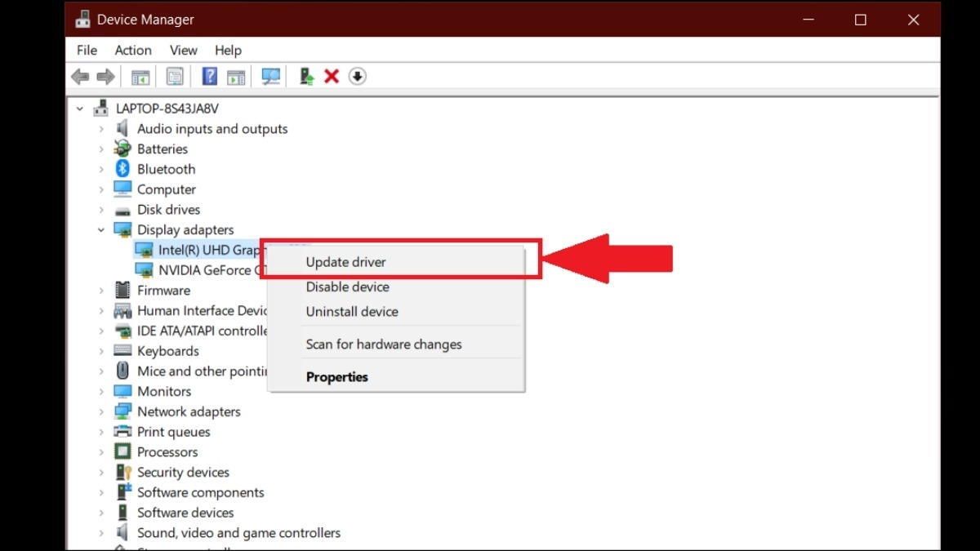
Task: Click the Processors chip icon
Action: click(122, 452)
